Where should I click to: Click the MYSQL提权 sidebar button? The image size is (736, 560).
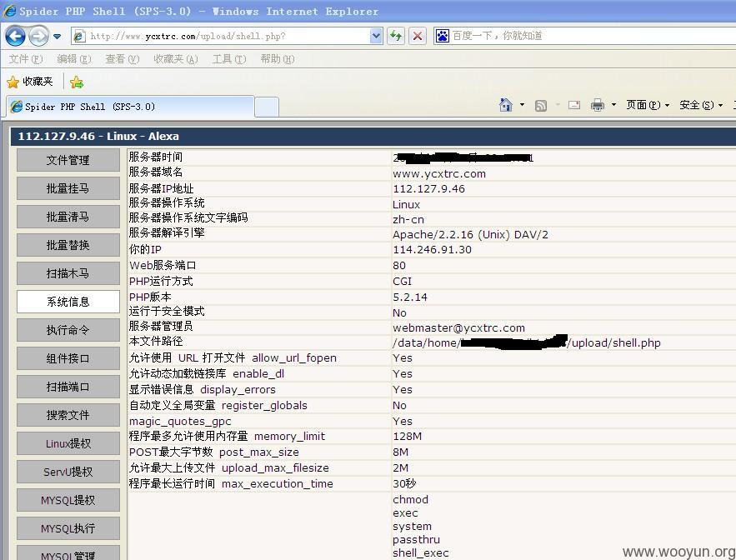point(68,500)
